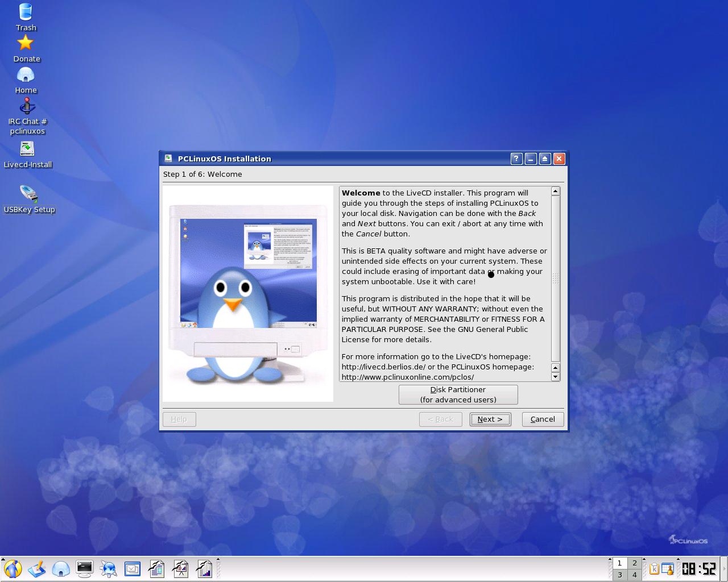Viewport: 728px width, 582px height.
Task: Click the disabled < Back button
Action: click(x=441, y=419)
